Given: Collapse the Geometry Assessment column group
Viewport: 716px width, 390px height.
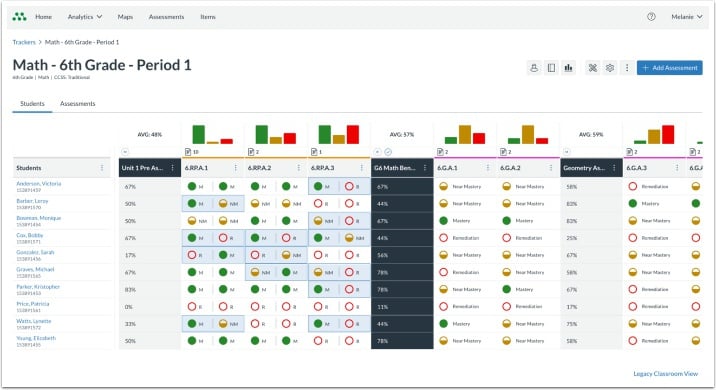Looking at the screenshot, I should point(567,152).
